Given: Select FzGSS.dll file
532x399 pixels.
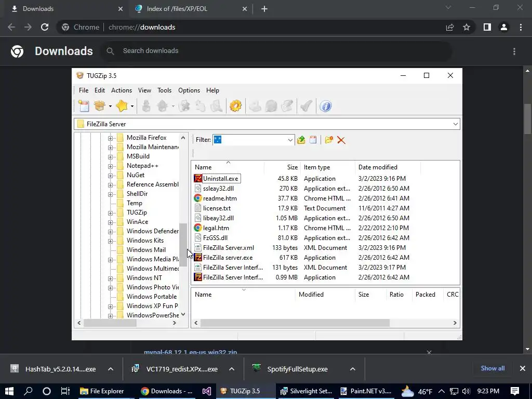Looking at the screenshot, I should pos(215,237).
